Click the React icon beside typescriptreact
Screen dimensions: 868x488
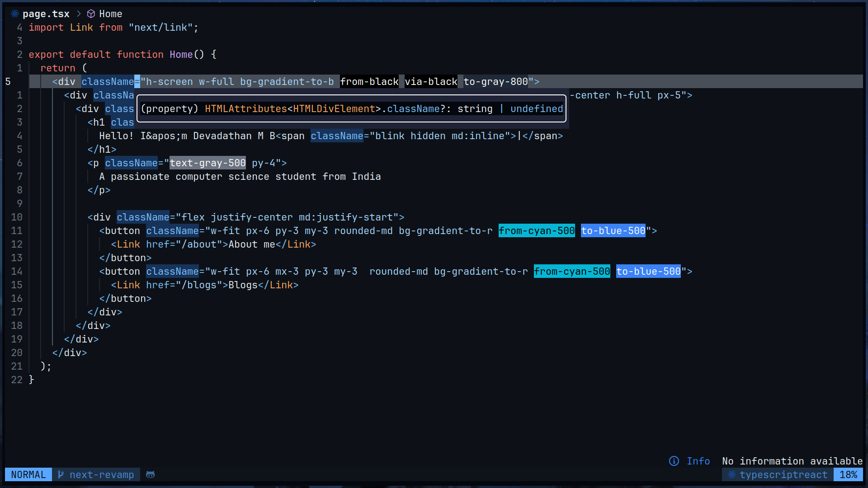pyautogui.click(x=731, y=474)
